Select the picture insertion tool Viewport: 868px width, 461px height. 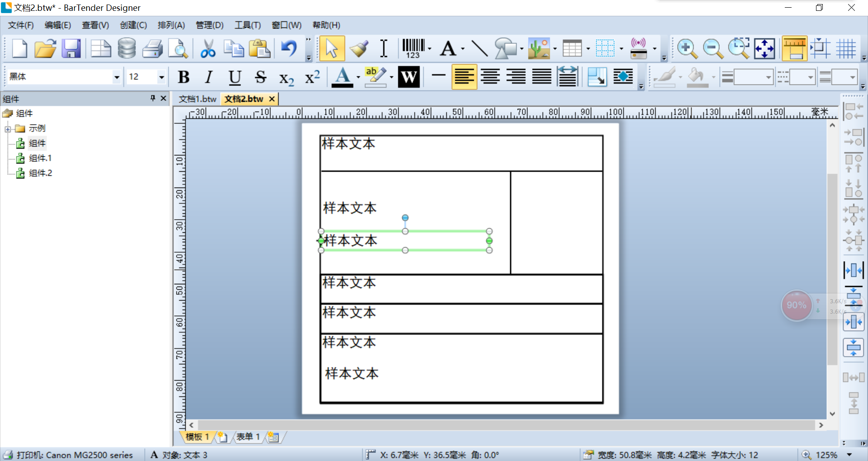coord(539,48)
